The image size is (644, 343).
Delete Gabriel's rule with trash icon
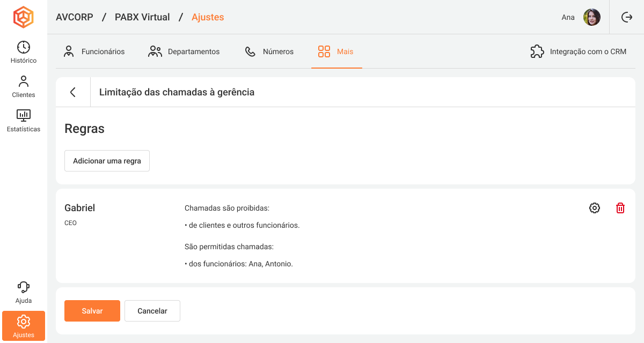pos(620,208)
